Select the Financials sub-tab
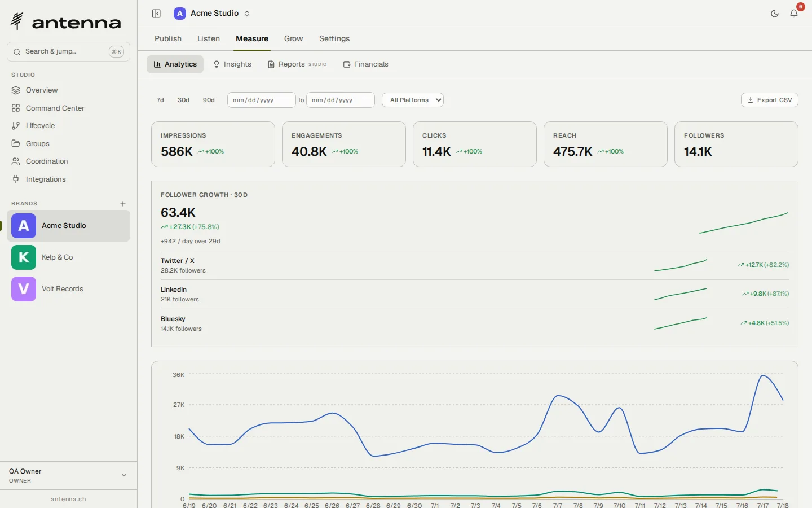The height and width of the screenshot is (508, 812). (366, 64)
